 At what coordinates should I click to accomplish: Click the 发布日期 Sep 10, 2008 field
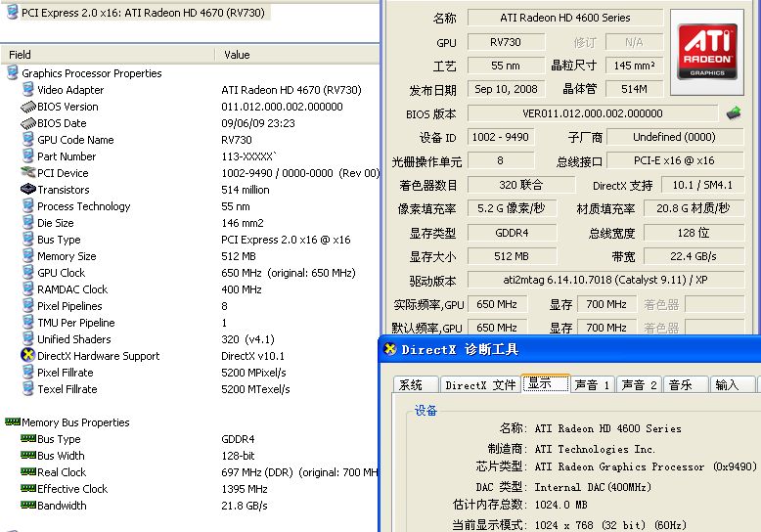[x=506, y=89]
